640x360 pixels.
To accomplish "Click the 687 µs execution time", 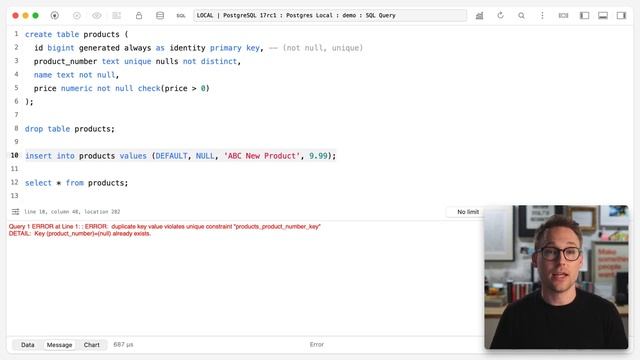I will point(123,344).
